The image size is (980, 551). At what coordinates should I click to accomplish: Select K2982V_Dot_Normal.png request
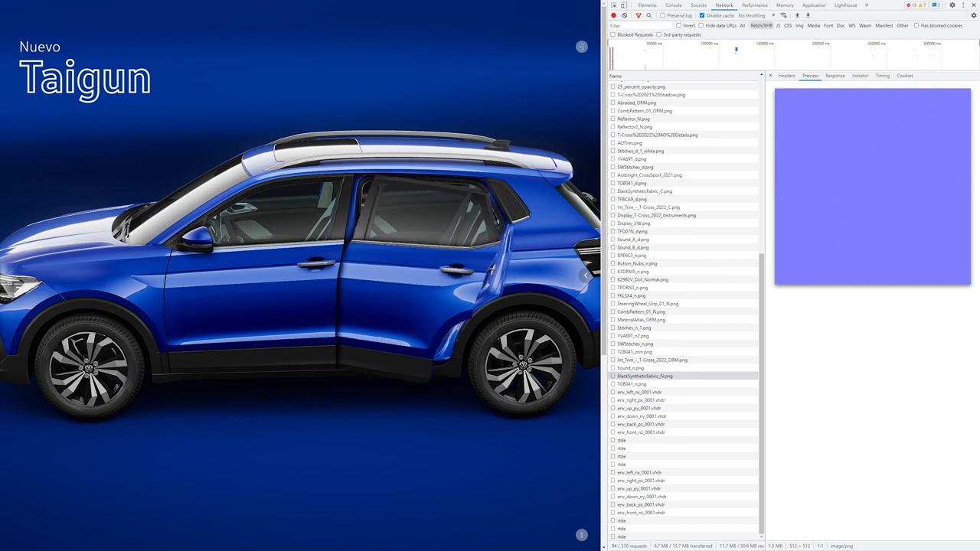click(684, 279)
